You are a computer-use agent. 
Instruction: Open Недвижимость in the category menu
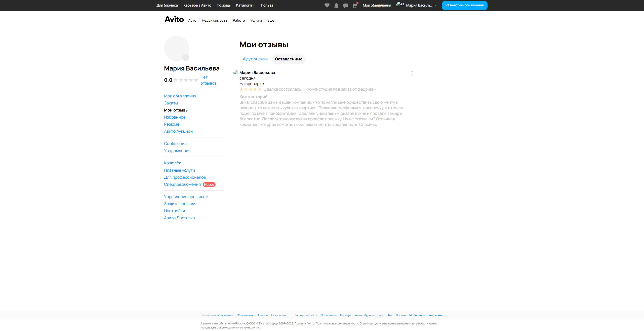[214, 20]
